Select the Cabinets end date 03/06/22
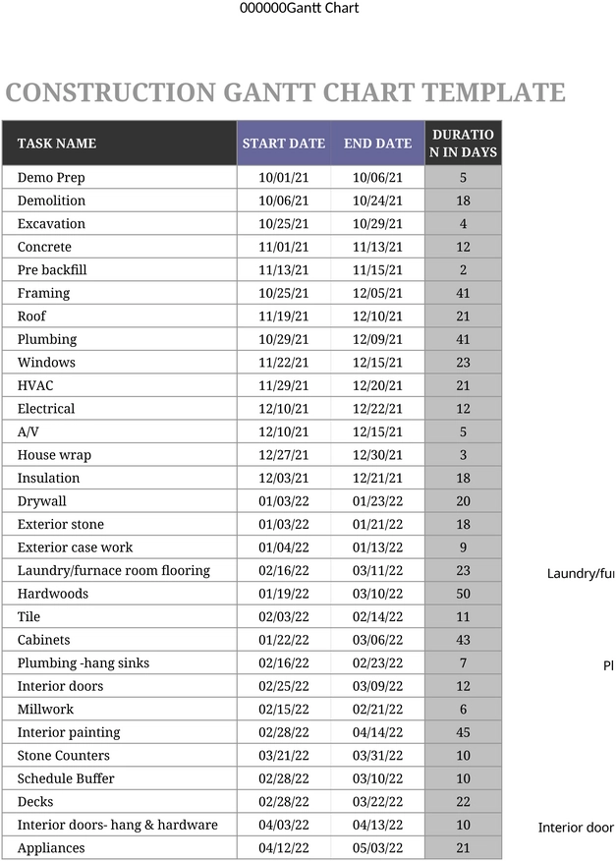Image resolution: width=616 pixels, height=861 pixels. click(x=377, y=640)
